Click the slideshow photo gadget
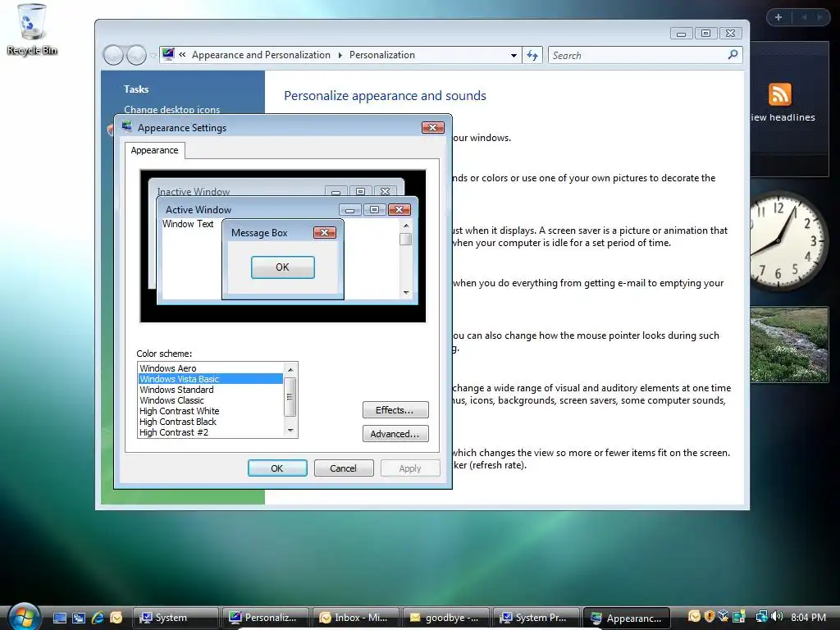Screen dimensions: 840x630 pos(789,345)
